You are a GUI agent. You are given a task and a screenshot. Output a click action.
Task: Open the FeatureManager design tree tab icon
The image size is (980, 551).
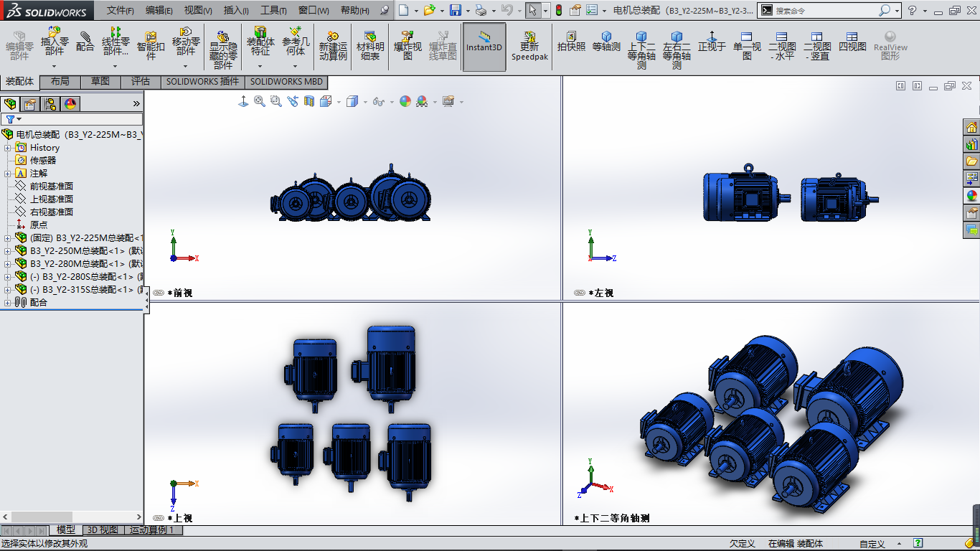point(10,104)
